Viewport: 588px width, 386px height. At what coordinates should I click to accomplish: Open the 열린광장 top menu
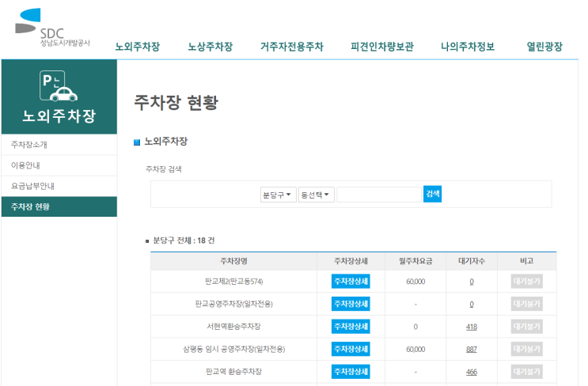[x=544, y=47]
